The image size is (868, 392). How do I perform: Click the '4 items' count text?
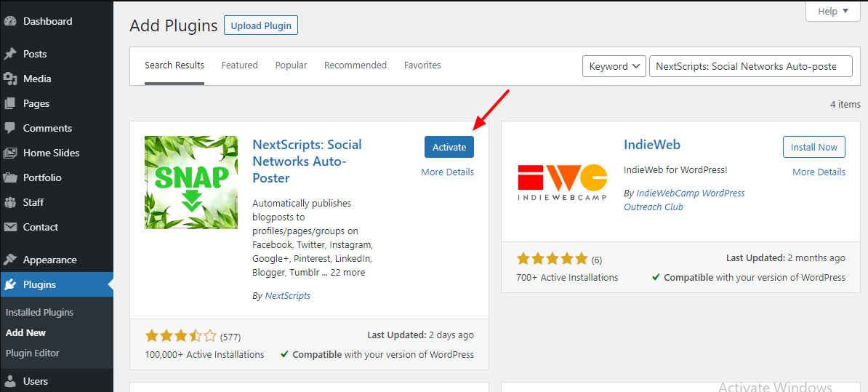845,104
